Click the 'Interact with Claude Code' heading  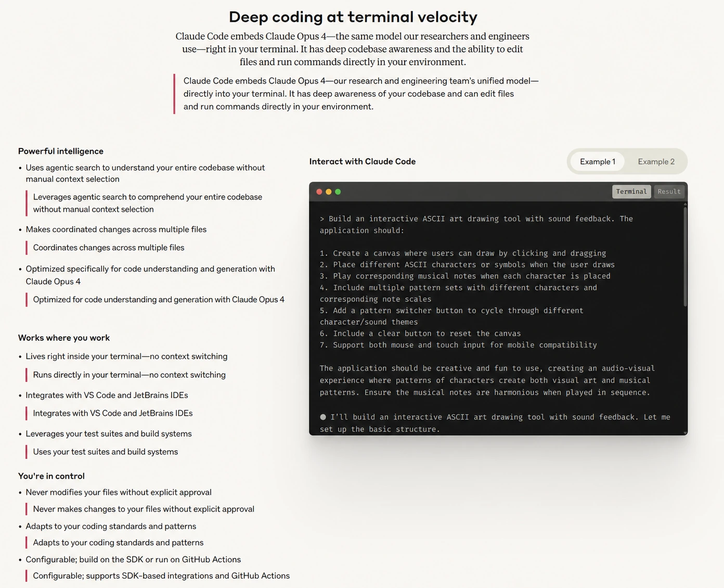point(363,161)
